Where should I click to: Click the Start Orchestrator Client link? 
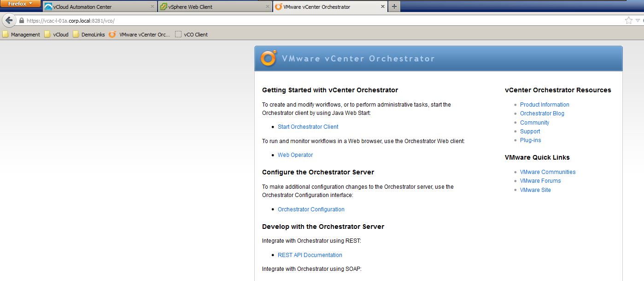pyautogui.click(x=308, y=127)
